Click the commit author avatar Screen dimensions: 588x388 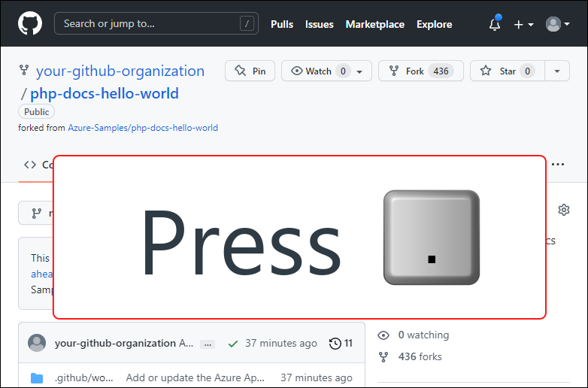(37, 343)
